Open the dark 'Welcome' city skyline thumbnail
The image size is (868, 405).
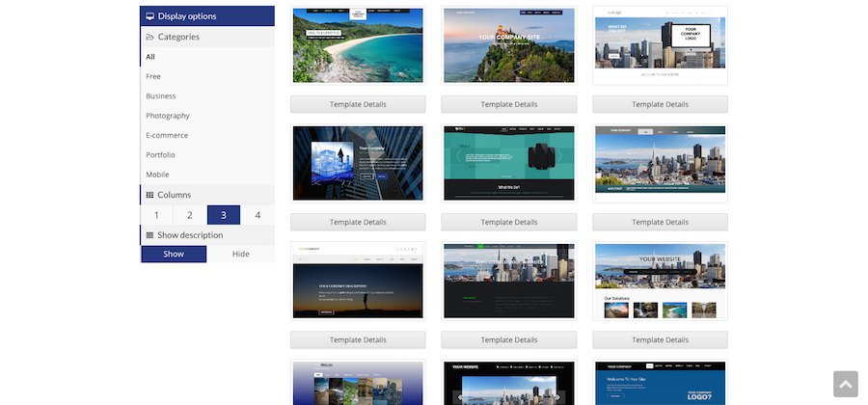coord(509,281)
